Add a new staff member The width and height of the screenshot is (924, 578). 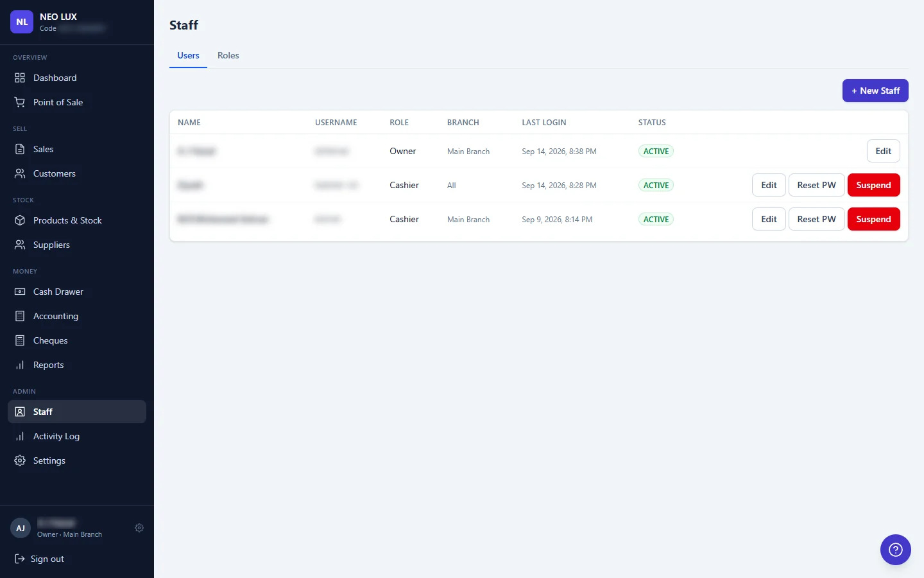click(x=875, y=91)
